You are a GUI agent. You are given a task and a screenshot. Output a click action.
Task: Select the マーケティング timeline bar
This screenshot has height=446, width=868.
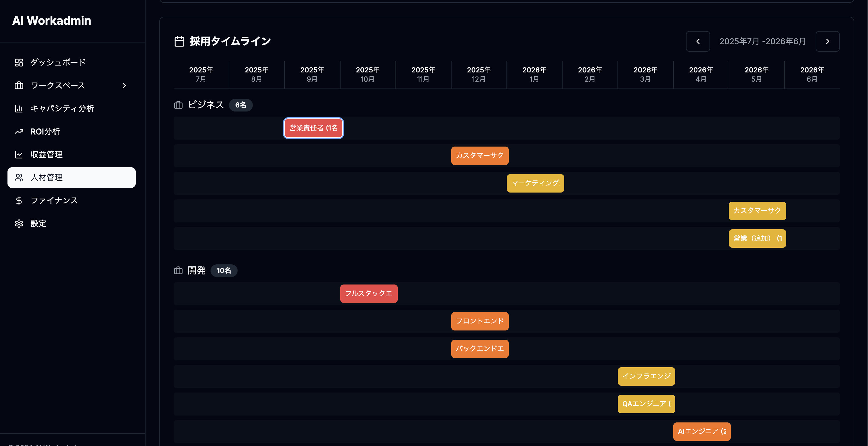536,183
